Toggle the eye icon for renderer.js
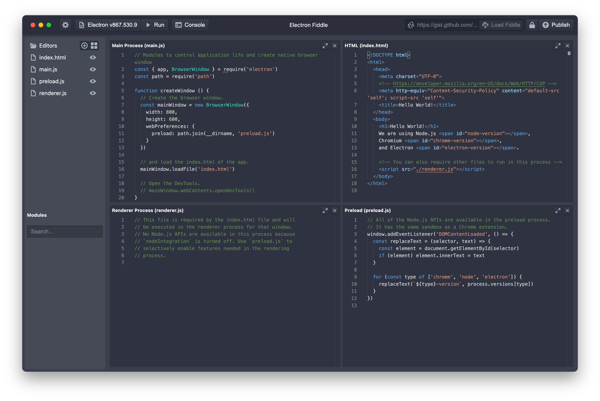Screen dimensions: 600x401 (x=93, y=94)
